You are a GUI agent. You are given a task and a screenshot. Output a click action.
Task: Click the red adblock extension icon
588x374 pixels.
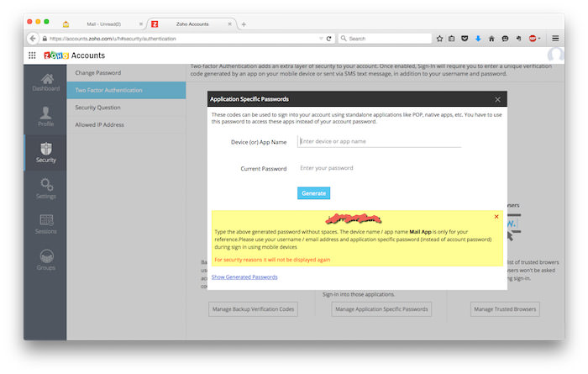point(533,39)
